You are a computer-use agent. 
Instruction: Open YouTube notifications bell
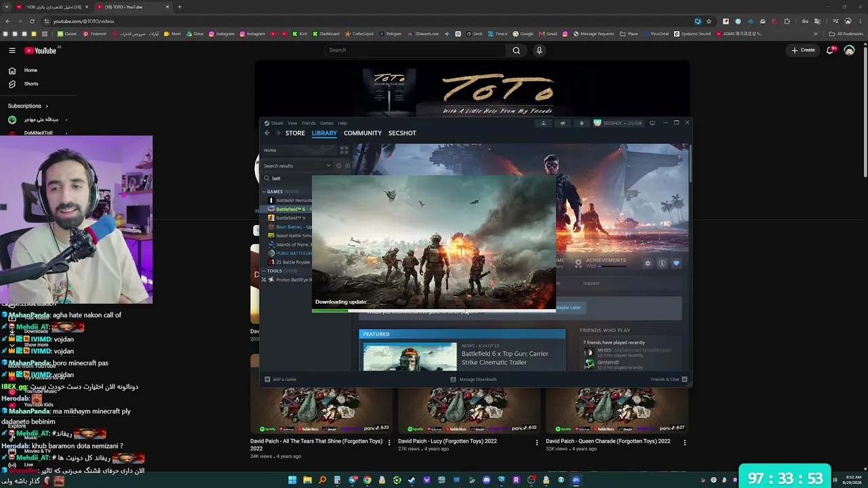tap(830, 50)
